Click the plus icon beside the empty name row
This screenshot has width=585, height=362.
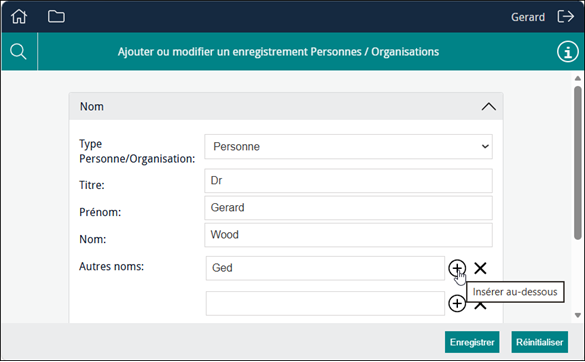click(x=457, y=303)
